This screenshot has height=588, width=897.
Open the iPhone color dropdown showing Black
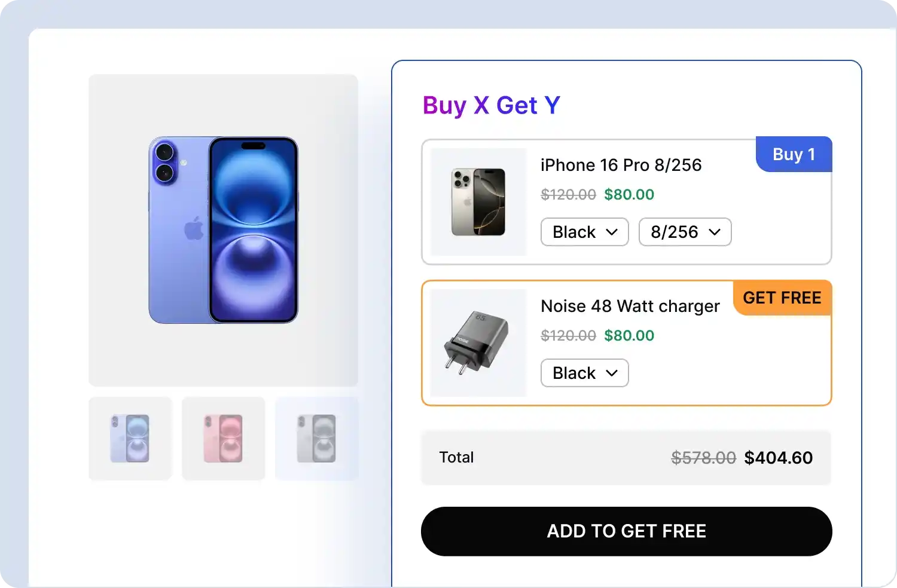(584, 232)
